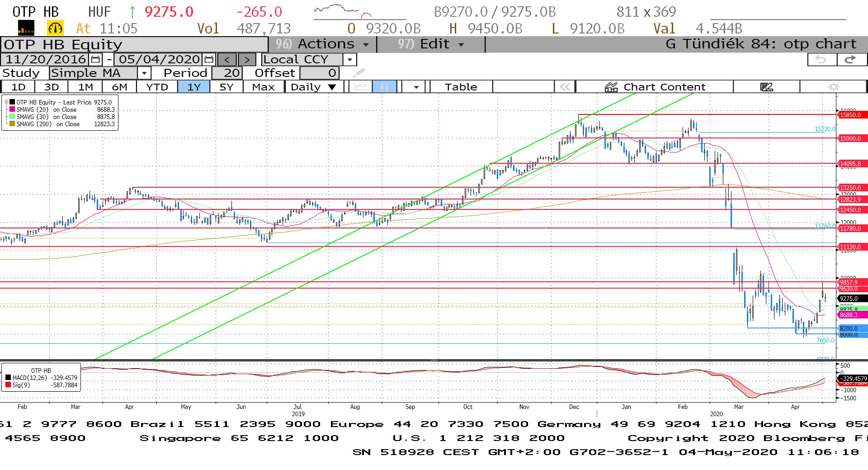Switch to line chart type
868x470 pixels.
(361, 87)
